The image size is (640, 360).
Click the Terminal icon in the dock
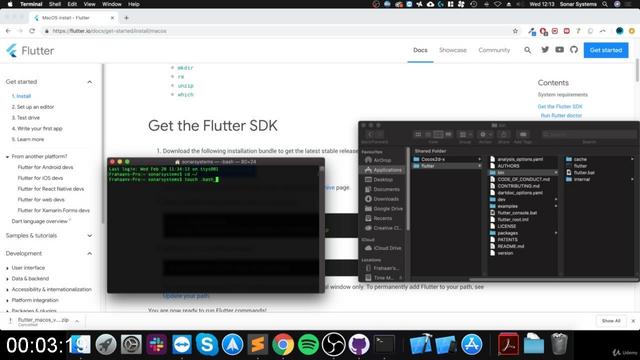click(384, 344)
